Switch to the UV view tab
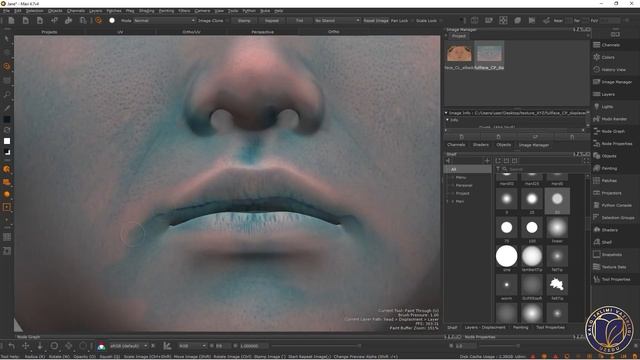The width and height of the screenshot is (640, 360). click(120, 31)
